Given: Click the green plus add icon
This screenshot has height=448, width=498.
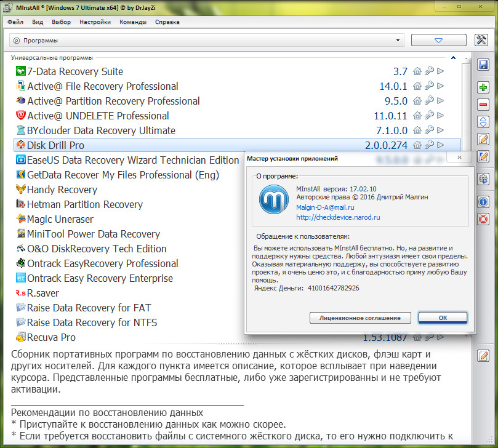Looking at the screenshot, I should point(483,88).
